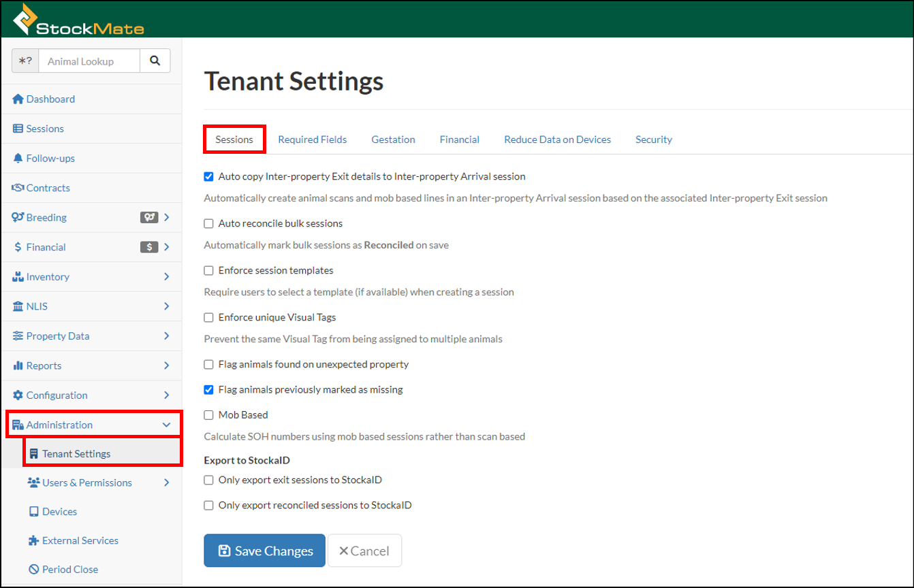
Task: Click the Save Changes button
Action: [264, 551]
